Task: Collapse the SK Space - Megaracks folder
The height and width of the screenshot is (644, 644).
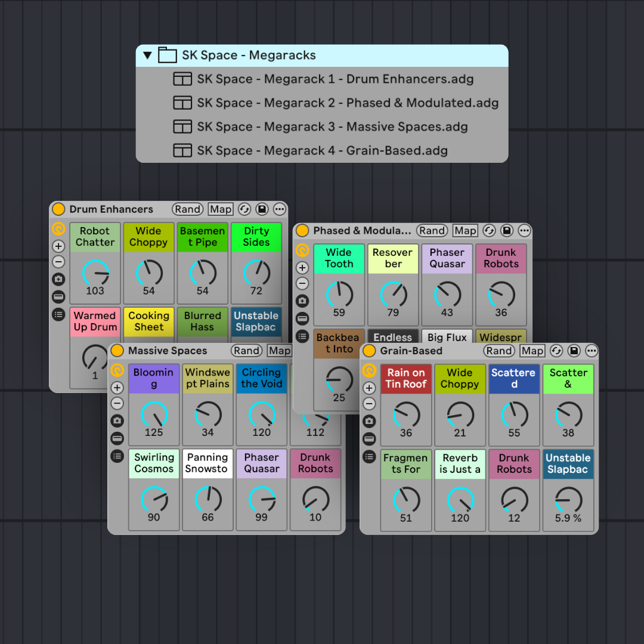Action: pos(147,55)
